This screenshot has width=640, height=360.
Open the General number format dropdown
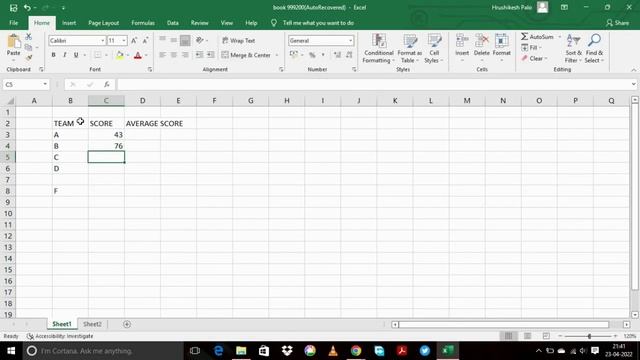(350, 41)
